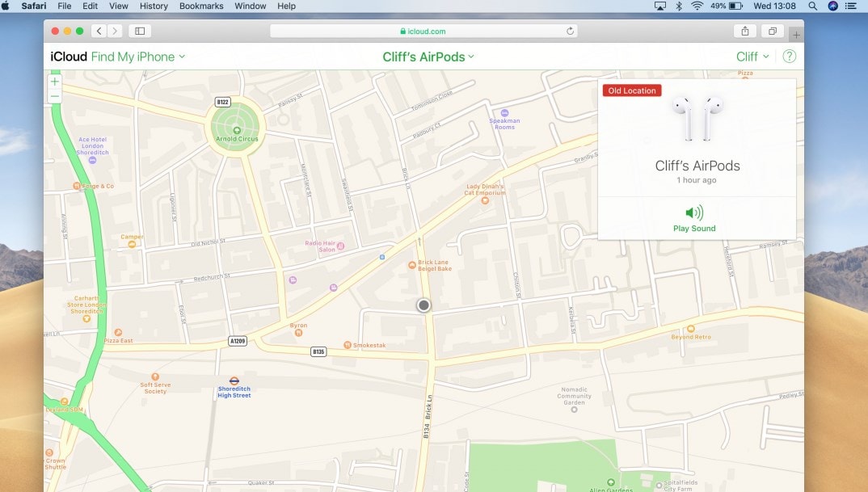868x492 pixels.
Task: Go forward in Safari
Action: pyautogui.click(x=115, y=31)
